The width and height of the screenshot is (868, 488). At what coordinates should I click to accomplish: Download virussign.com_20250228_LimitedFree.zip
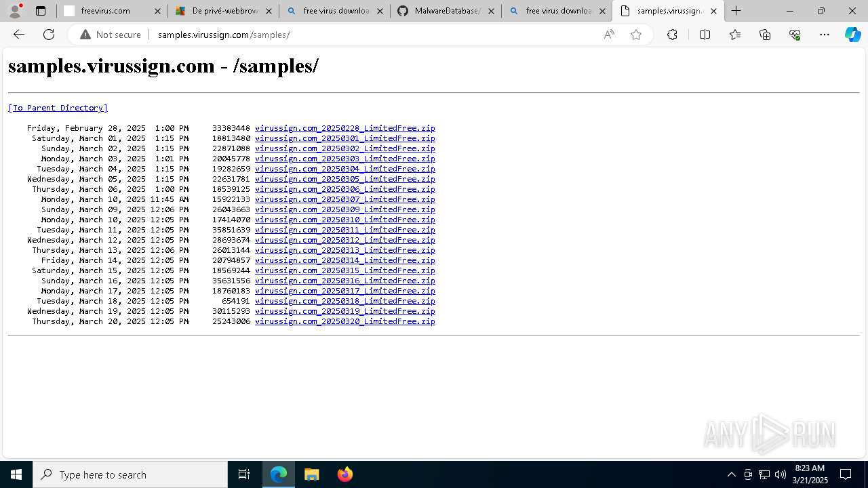click(x=344, y=128)
